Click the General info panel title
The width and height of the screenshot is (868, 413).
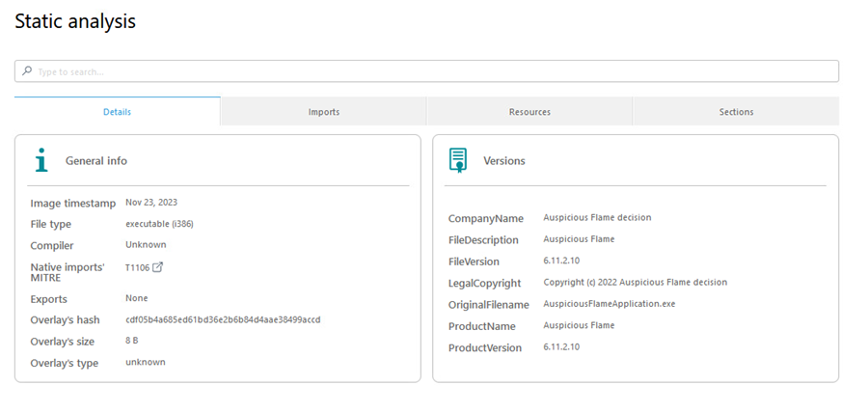(96, 161)
